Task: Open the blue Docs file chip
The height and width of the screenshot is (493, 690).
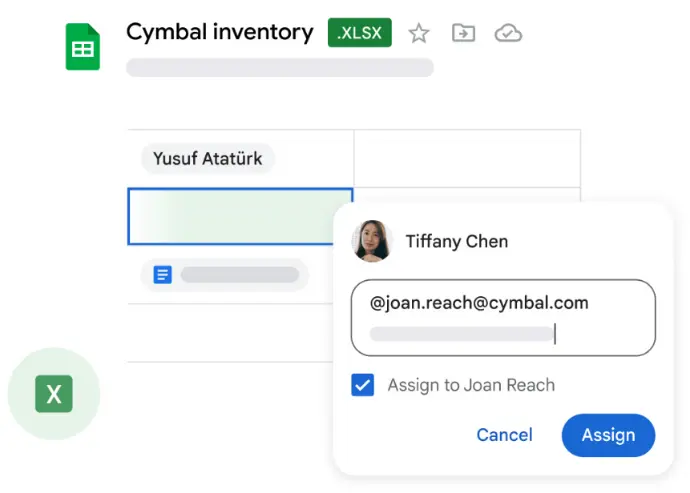Action: pos(224,275)
